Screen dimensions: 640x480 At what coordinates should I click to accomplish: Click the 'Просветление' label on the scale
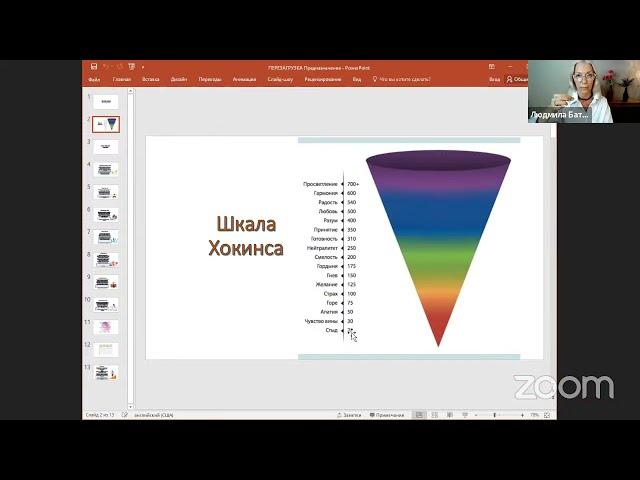tap(320, 184)
